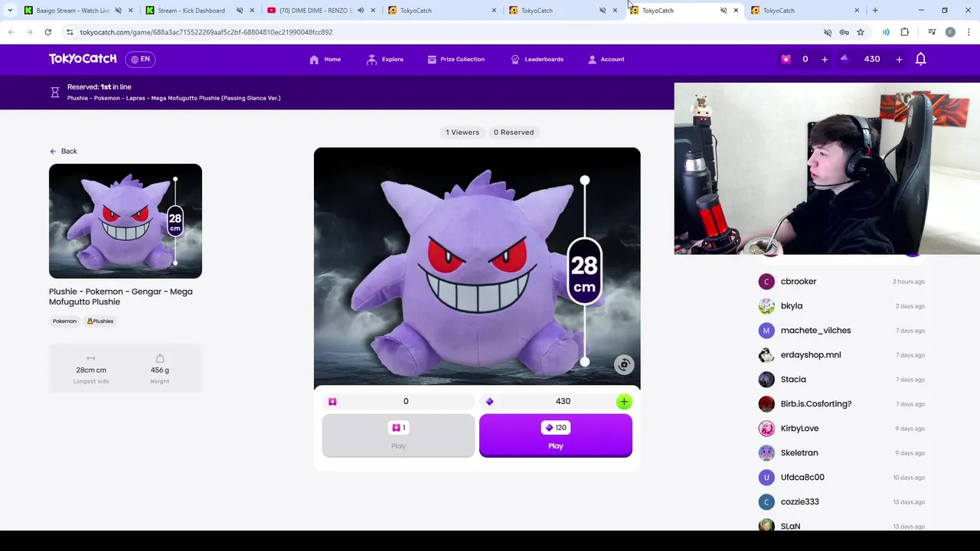This screenshot has width=980, height=551.
Task: Click the 0 Reserved badge
Action: pyautogui.click(x=514, y=132)
